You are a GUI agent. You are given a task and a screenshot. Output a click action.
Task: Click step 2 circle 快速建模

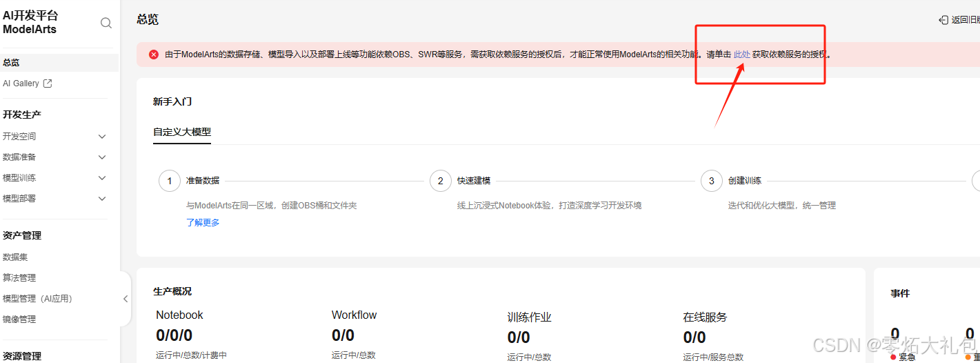[x=441, y=181]
